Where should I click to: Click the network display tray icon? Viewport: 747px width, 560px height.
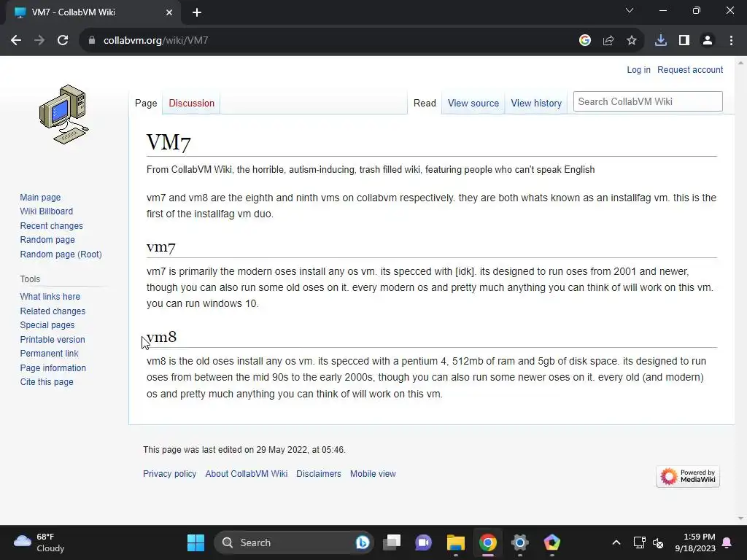tap(639, 542)
